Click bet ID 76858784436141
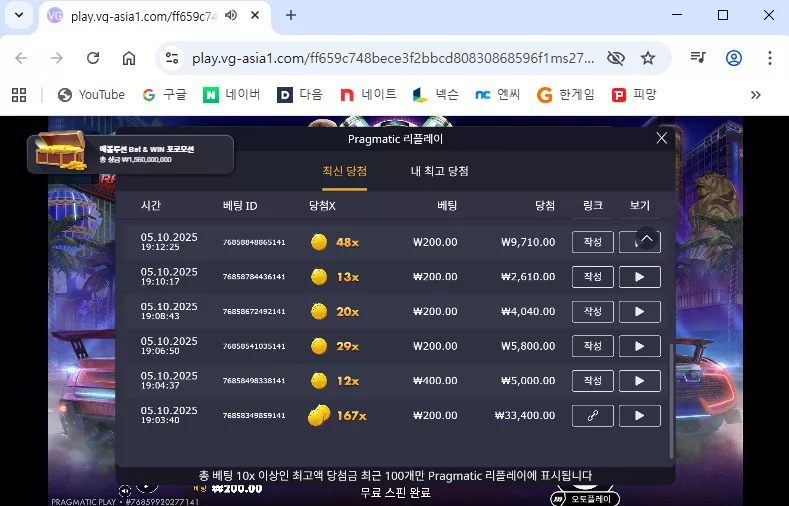The image size is (789, 506). point(254,277)
